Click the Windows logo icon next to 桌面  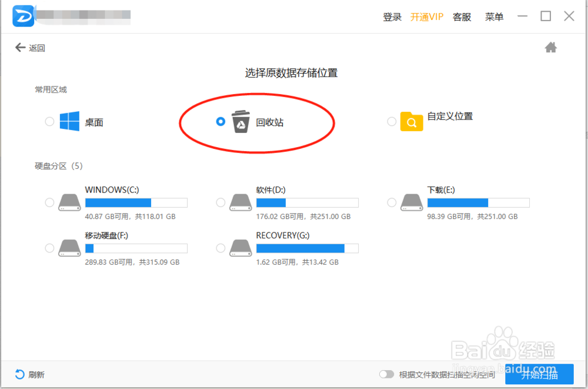coord(71,121)
